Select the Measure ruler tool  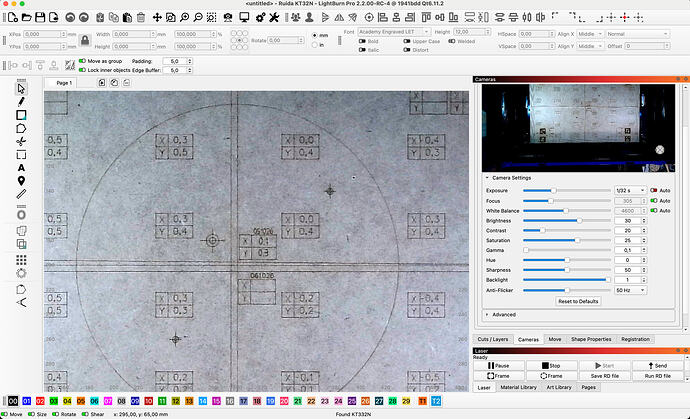pos(21,194)
